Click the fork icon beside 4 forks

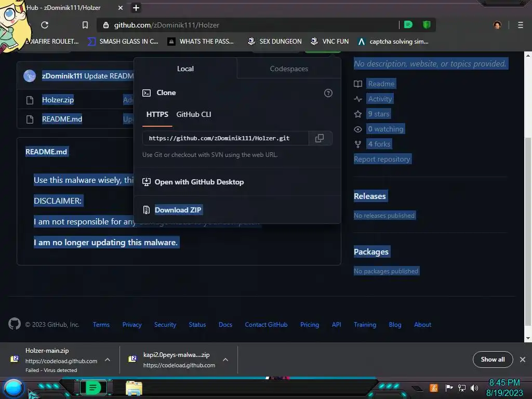point(358,144)
